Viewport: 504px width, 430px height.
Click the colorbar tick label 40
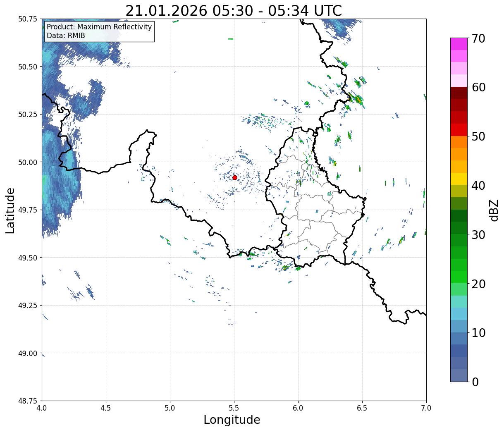478,185
